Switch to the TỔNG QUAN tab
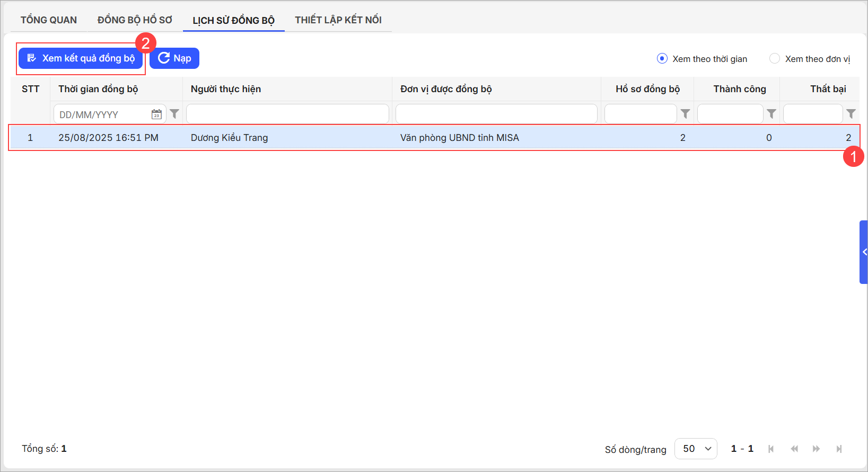This screenshot has width=868, height=472. pos(49,20)
